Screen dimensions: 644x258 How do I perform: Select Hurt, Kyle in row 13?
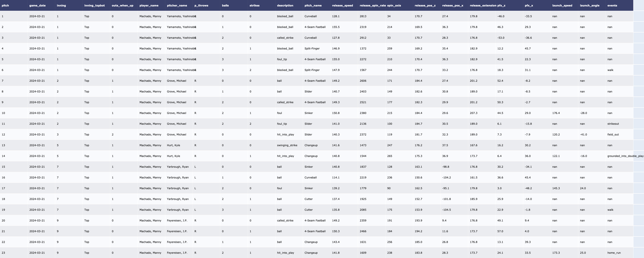click(x=173, y=145)
